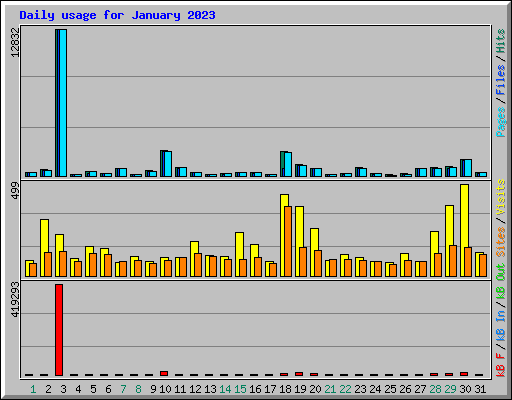Click day label 9 on the axis
The image size is (512, 400).
153,389
